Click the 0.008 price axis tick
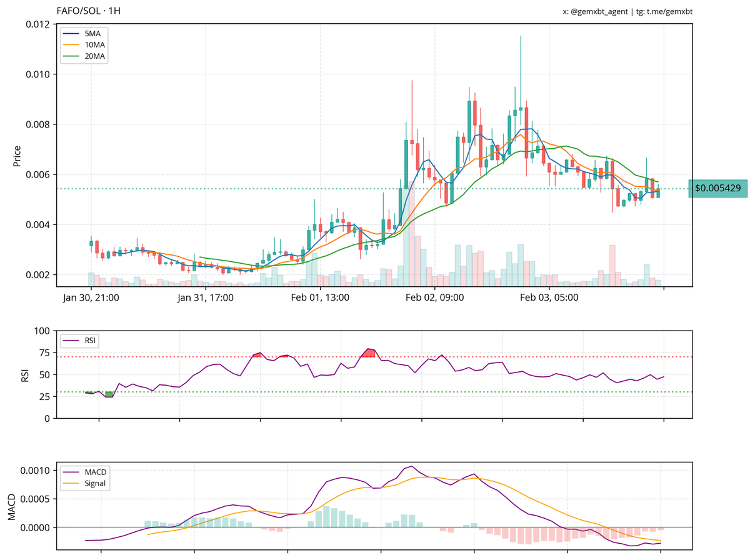 click(x=38, y=124)
